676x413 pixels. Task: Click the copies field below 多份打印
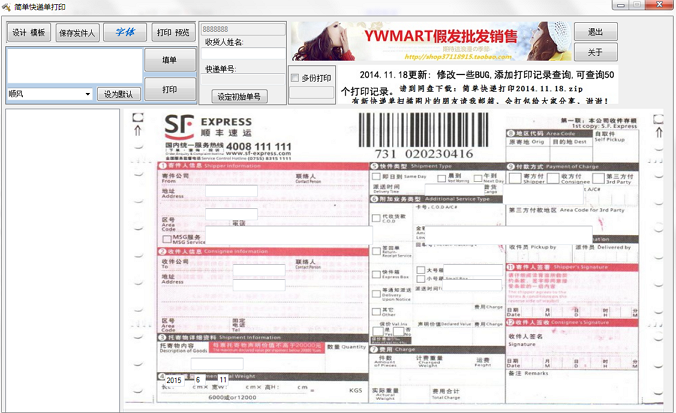311,93
